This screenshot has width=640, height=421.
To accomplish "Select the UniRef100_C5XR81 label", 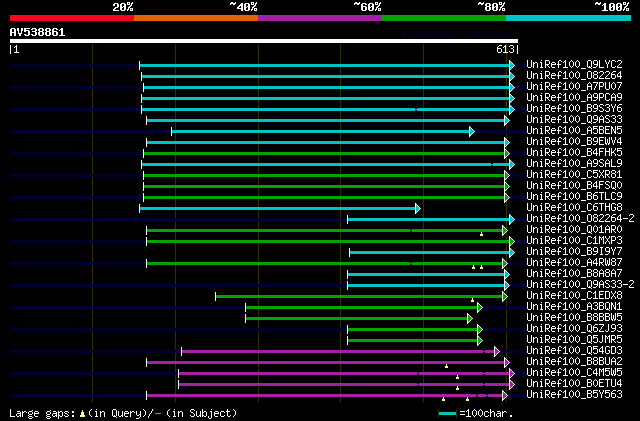I will click(x=574, y=174).
